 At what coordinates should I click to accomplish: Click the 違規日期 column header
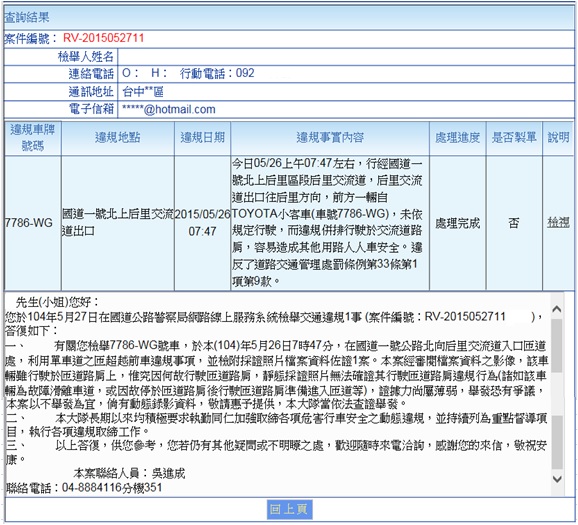pyautogui.click(x=202, y=138)
